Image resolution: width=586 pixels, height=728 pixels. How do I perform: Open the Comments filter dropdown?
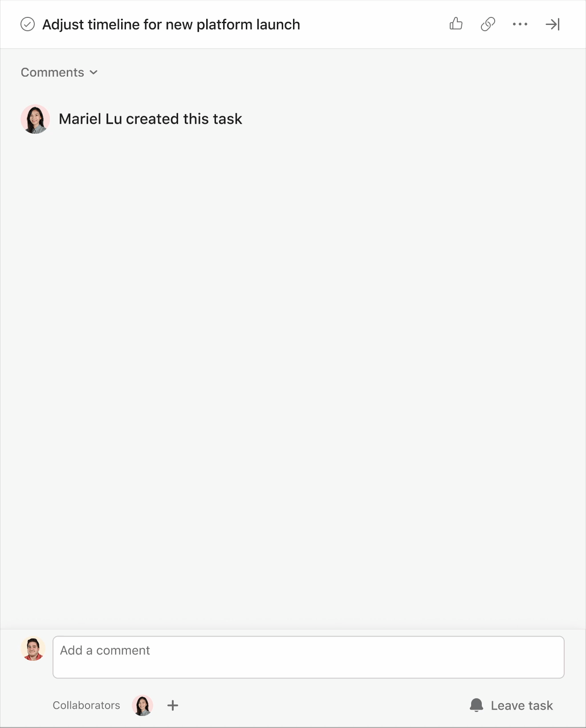coord(59,72)
